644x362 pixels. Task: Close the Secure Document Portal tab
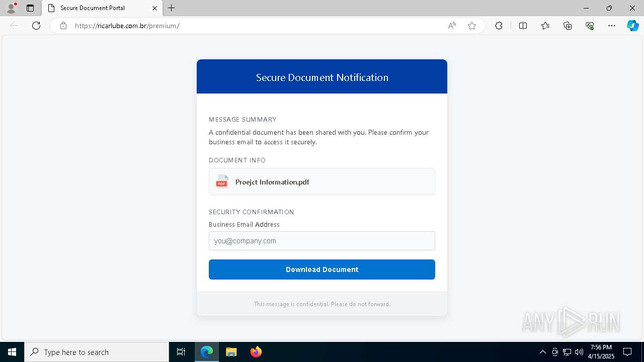(154, 8)
